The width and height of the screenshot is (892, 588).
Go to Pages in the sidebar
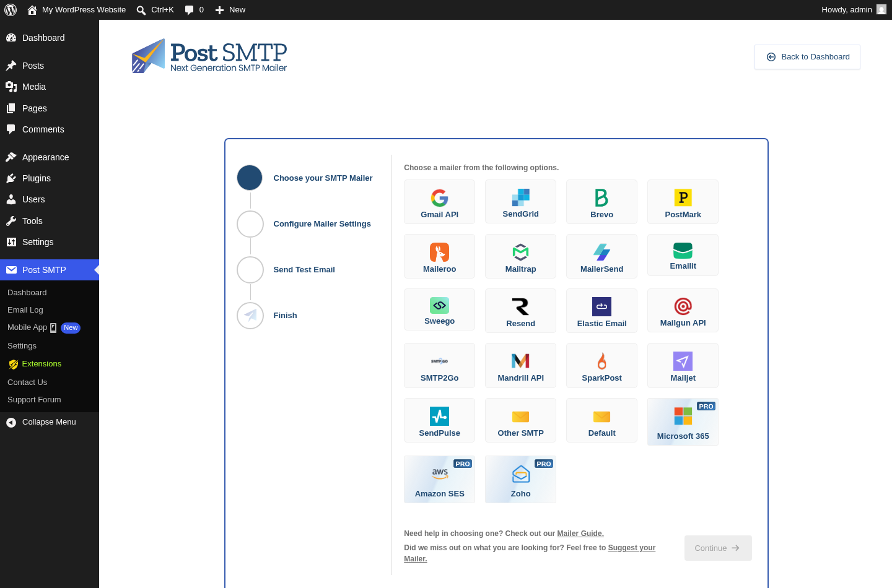pos(50,108)
